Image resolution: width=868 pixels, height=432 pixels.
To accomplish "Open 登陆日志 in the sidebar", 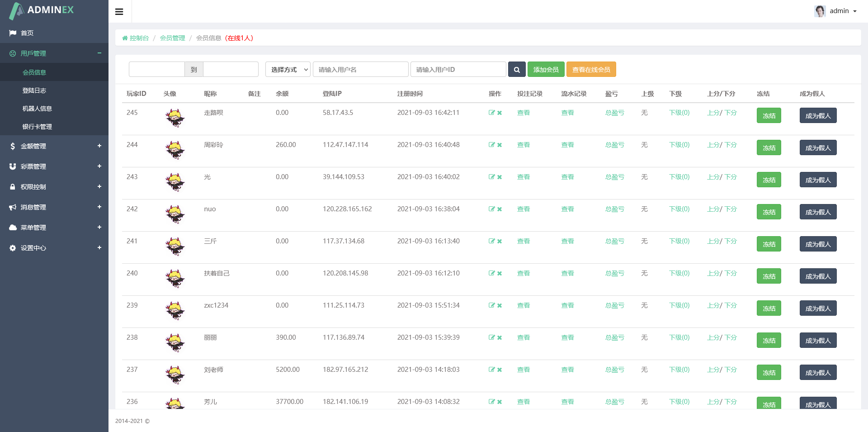I will 34,90.
